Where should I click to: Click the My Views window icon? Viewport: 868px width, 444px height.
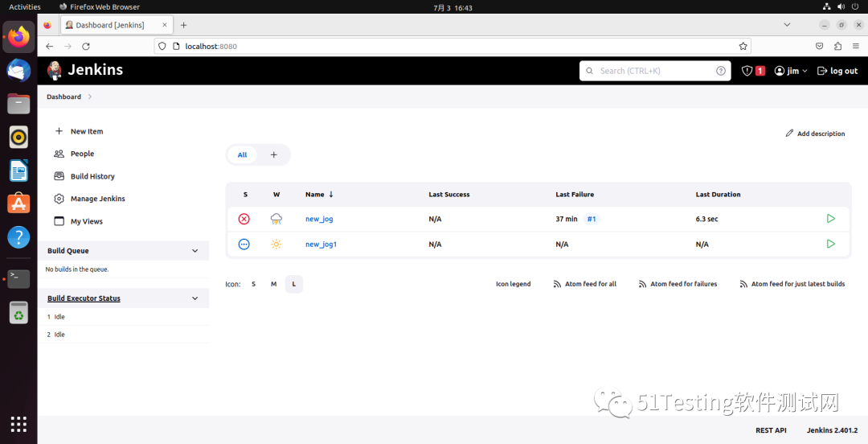tap(59, 221)
